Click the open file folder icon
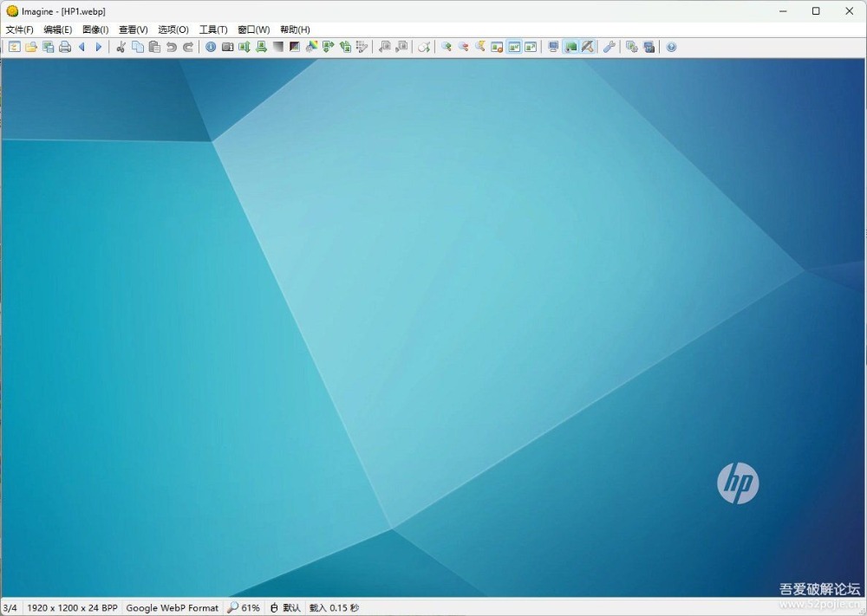 point(31,47)
